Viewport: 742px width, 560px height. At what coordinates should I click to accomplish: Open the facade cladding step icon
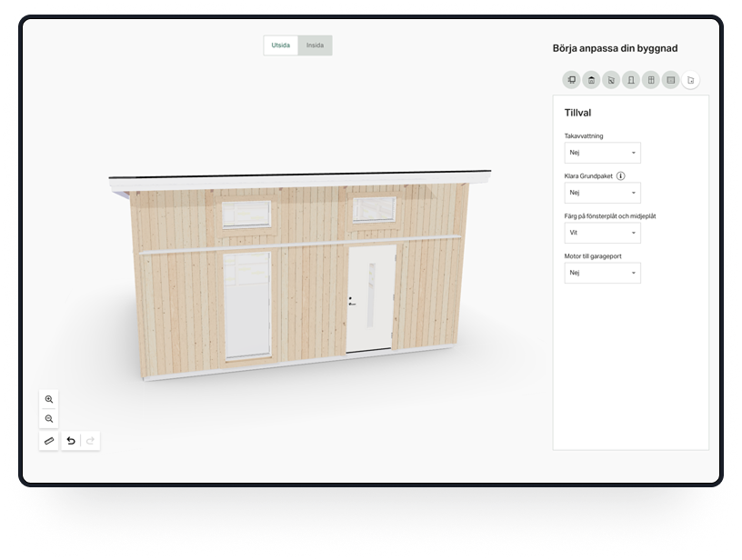[x=611, y=80]
